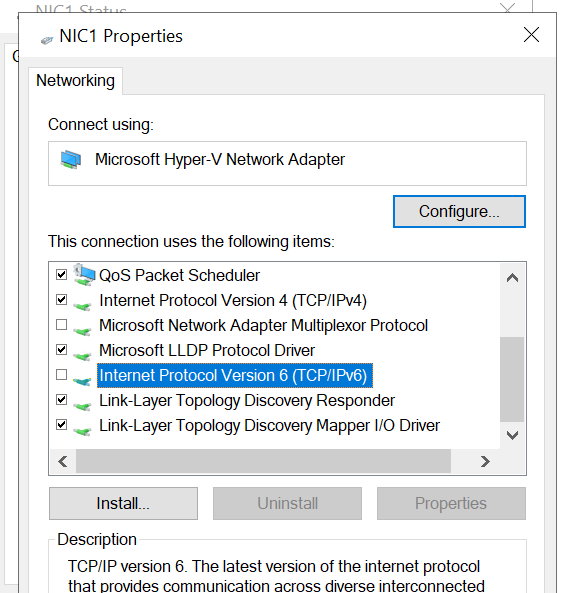The image size is (582, 593).
Task: Click the Internet Protocol Version 6 icon
Action: click(x=82, y=380)
